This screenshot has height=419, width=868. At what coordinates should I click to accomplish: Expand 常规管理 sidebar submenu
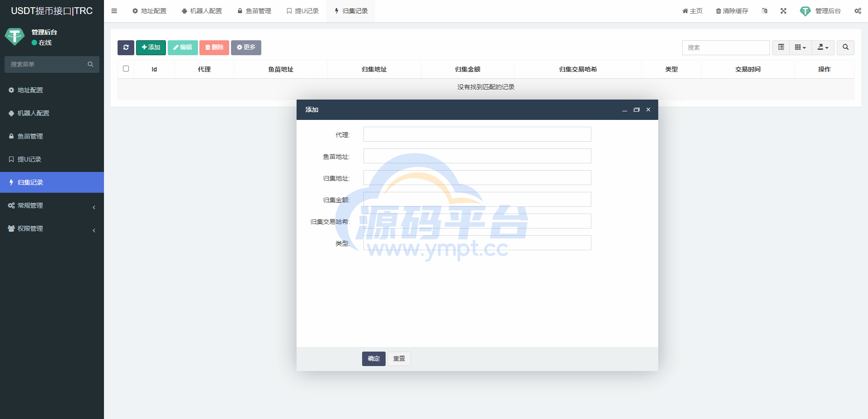52,205
